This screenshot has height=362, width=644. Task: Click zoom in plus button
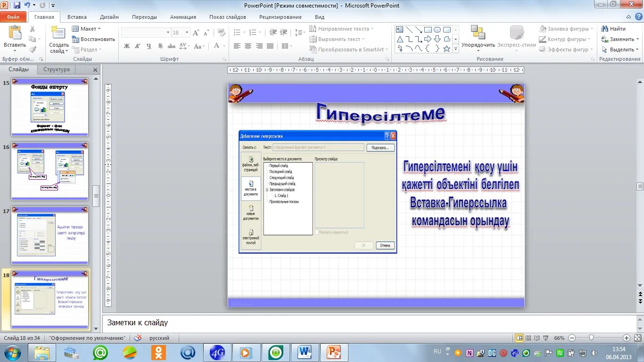[x=626, y=338]
